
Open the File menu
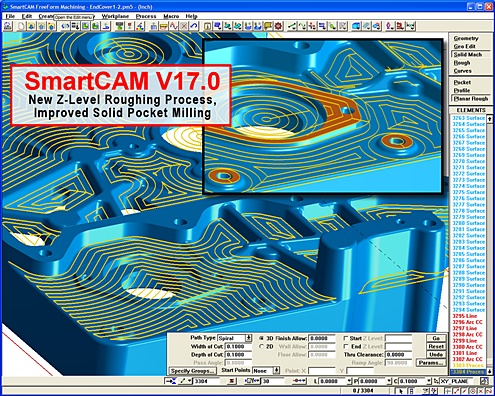coord(10,16)
